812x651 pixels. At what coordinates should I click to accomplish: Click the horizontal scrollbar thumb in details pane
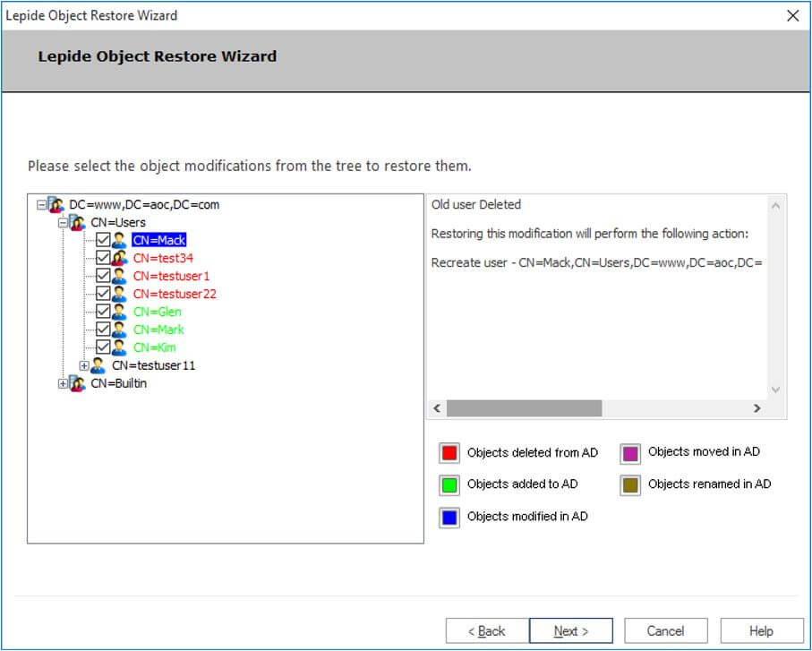tap(524, 408)
